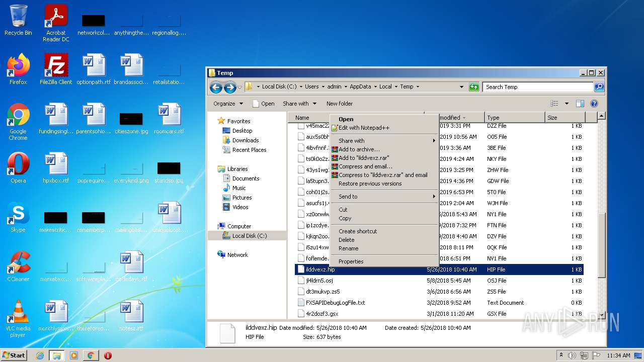Image resolution: width=644 pixels, height=362 pixels.
Task: Sort by Size column header
Action: point(565,118)
